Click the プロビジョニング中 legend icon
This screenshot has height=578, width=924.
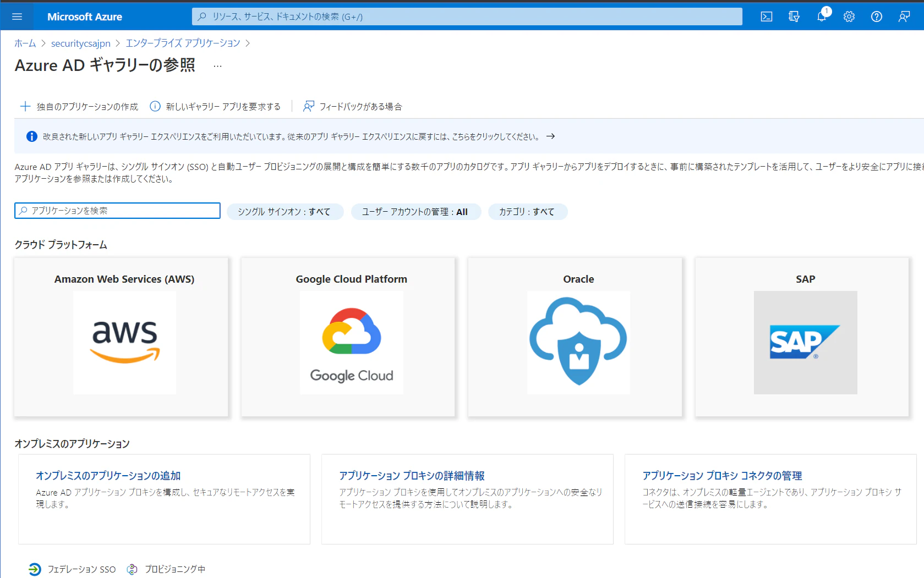pyautogui.click(x=132, y=569)
